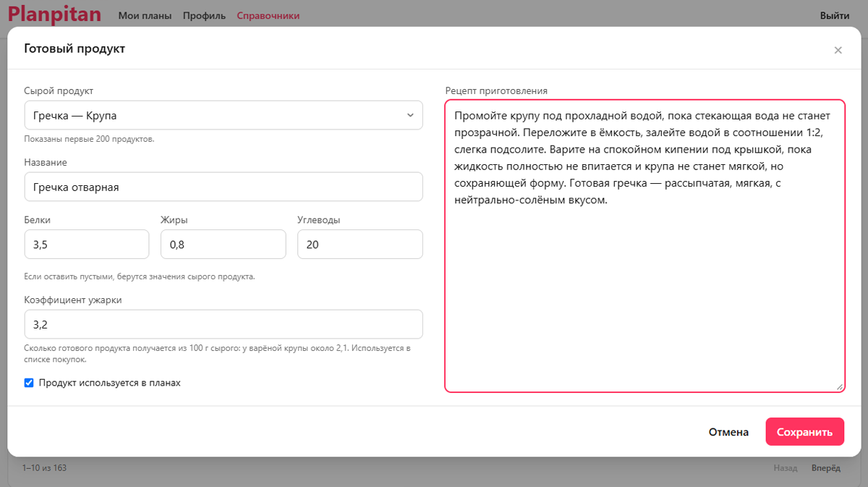This screenshot has height=487, width=868.
Task: Focus the Название field with Гречка отварная
Action: (x=224, y=187)
